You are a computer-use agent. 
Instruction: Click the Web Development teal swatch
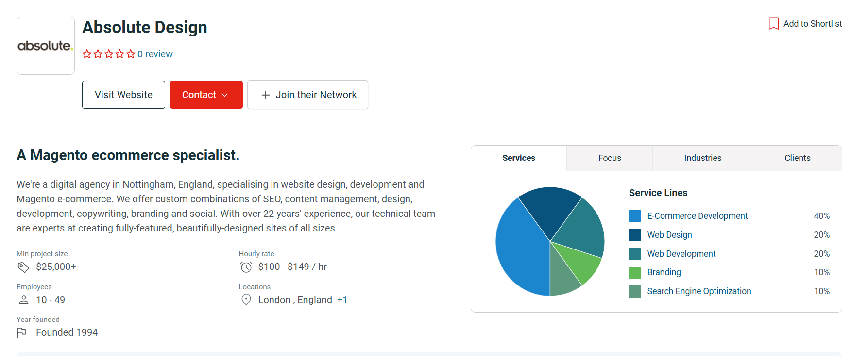coord(635,254)
